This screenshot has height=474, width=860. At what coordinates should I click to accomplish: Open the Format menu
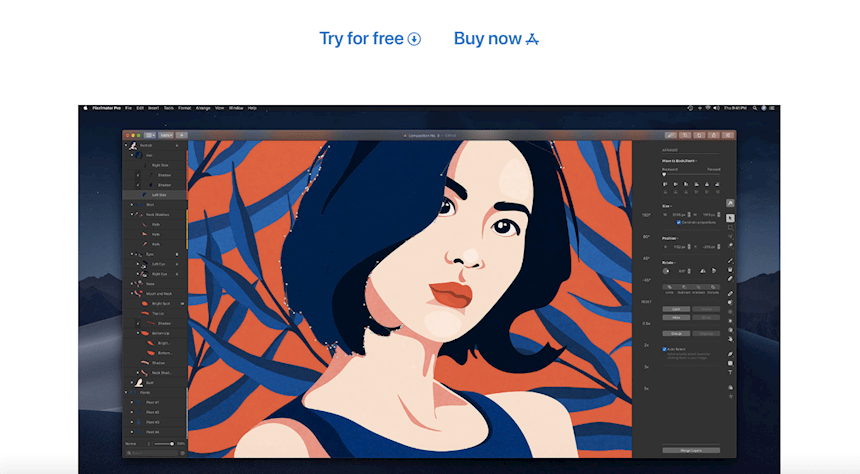click(184, 108)
